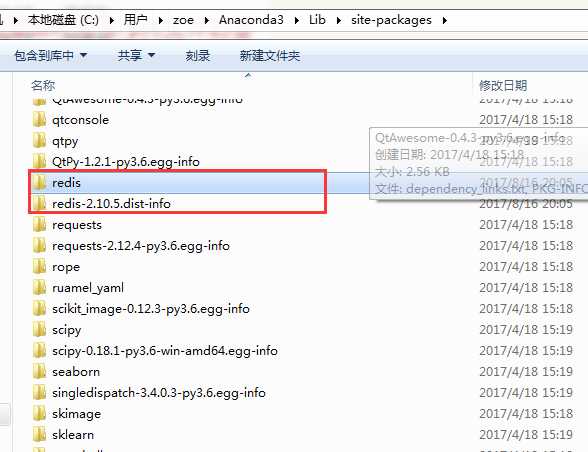Expand arrow after site-packages in address bar
Viewport: 588px width, 452px height.
coord(445,20)
